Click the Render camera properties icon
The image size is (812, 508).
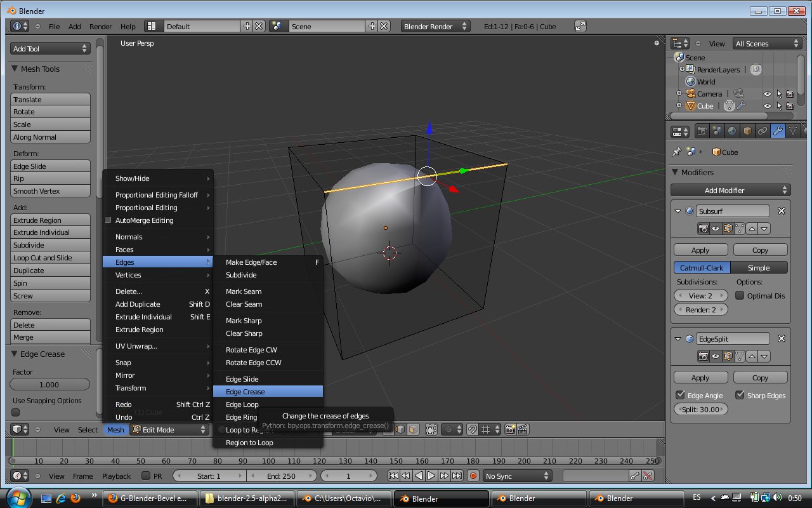pyautogui.click(x=702, y=131)
